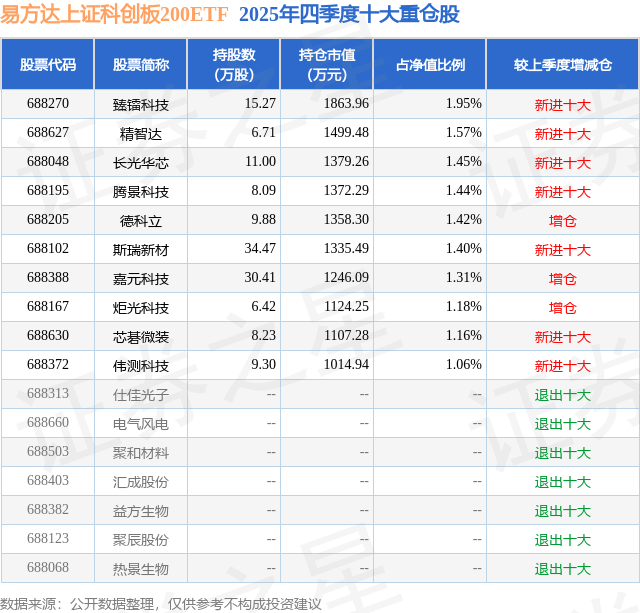Click the 1.16% ratio cell
Viewport: 640px width, 613px height.
pos(464,335)
